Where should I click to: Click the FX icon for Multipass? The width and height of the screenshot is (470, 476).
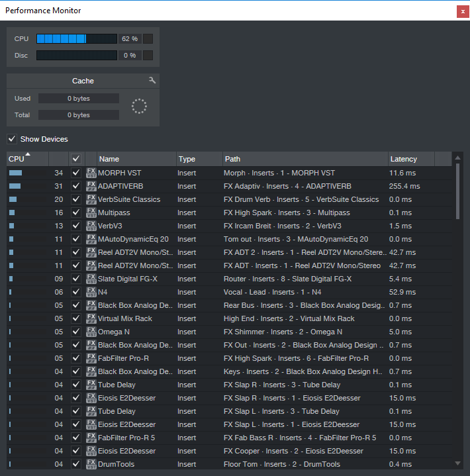(x=91, y=213)
